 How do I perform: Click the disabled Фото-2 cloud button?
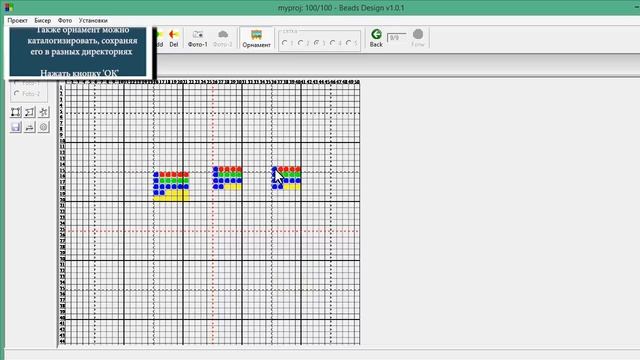[222, 38]
